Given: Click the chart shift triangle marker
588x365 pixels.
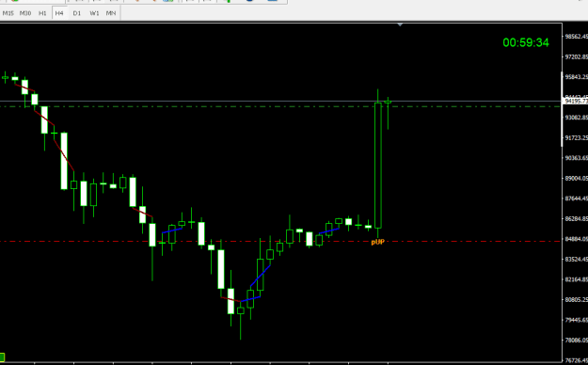Looking at the screenshot, I should pyautogui.click(x=400, y=24).
